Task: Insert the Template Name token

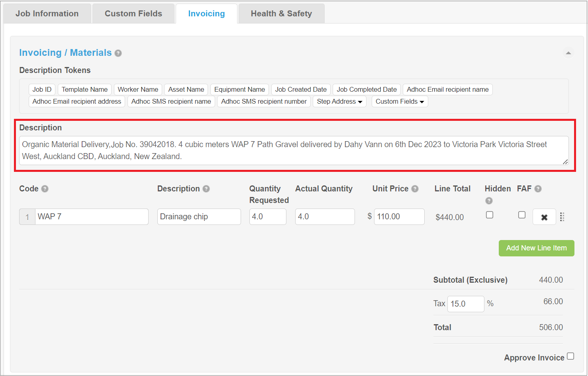Action: click(84, 89)
